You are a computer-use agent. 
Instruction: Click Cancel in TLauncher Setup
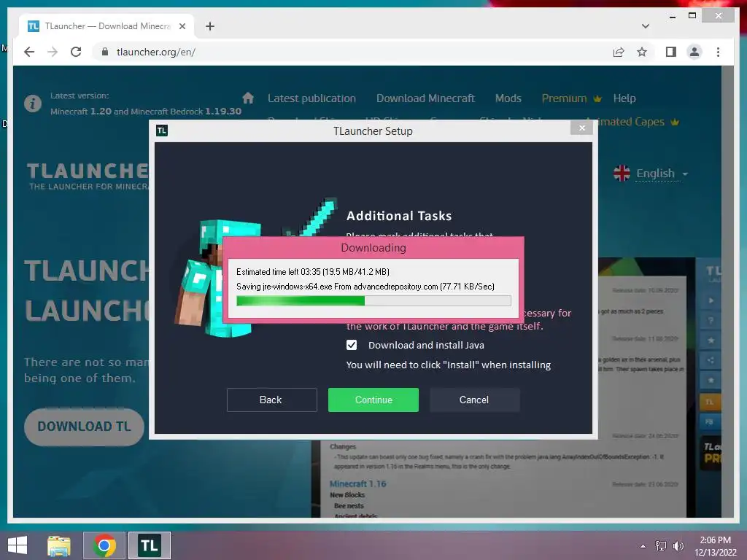(474, 400)
